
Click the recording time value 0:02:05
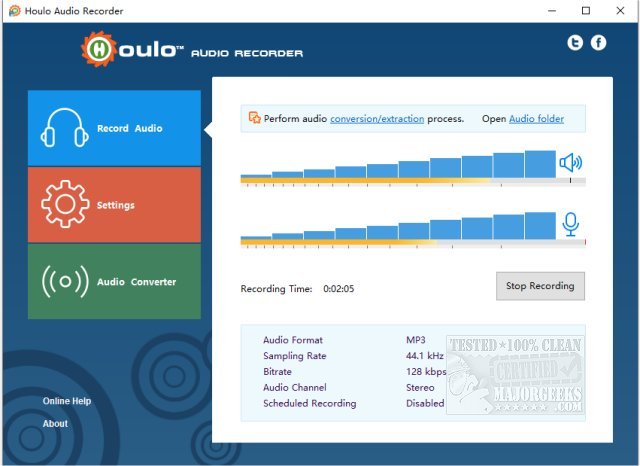point(339,289)
